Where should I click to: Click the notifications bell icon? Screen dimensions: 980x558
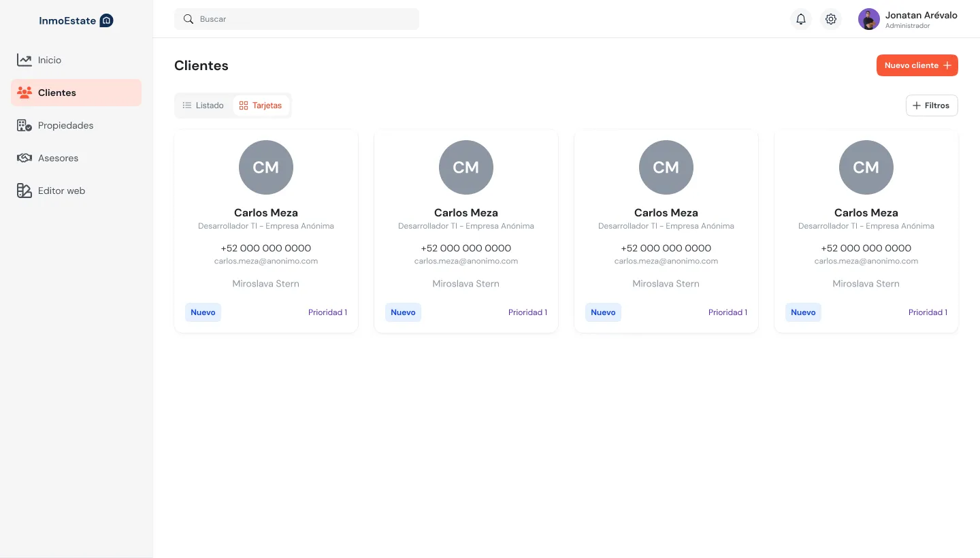[801, 19]
